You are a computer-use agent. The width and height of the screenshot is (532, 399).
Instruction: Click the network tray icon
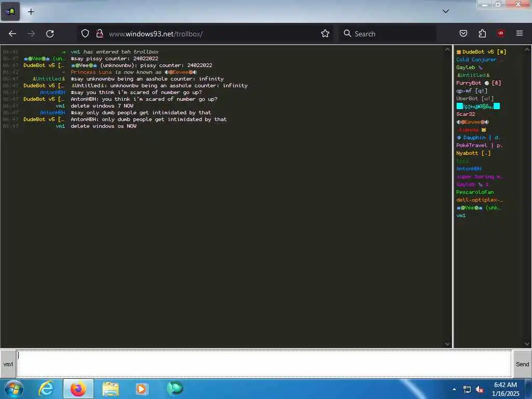[467, 390]
